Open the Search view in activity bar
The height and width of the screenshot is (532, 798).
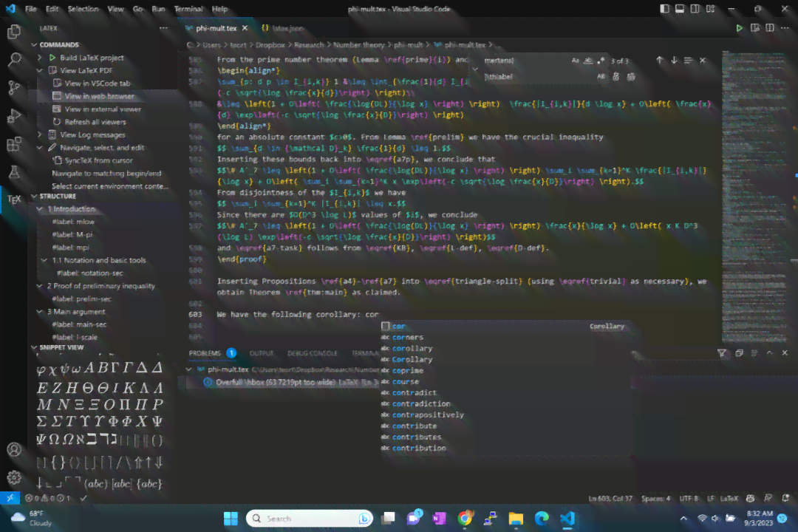[x=14, y=60]
